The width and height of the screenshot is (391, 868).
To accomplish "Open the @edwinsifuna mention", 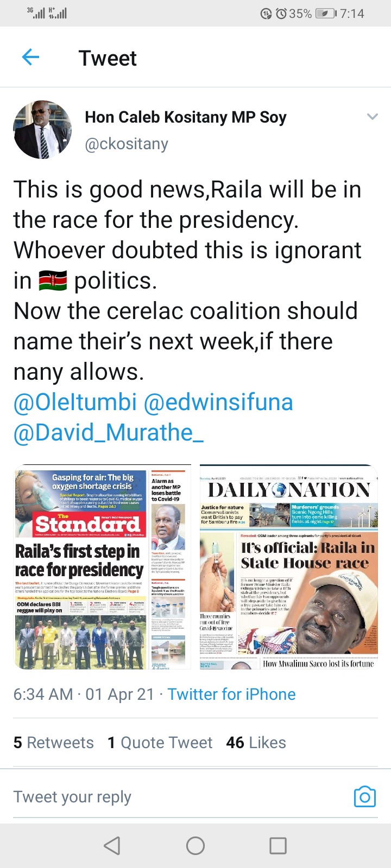I will (218, 403).
